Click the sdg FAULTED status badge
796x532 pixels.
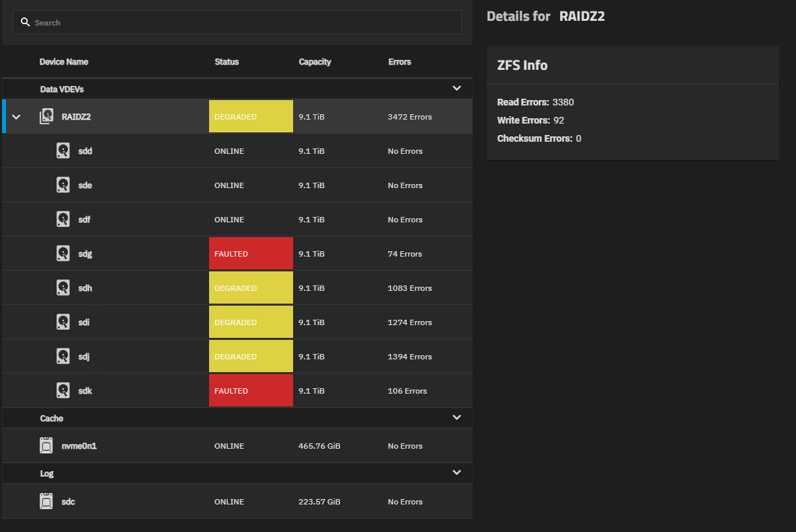click(x=251, y=253)
